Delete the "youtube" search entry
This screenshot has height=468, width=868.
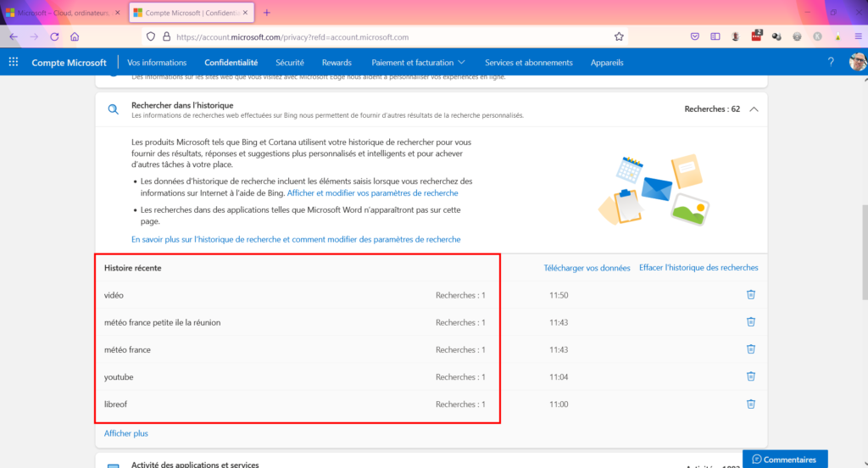(751, 376)
